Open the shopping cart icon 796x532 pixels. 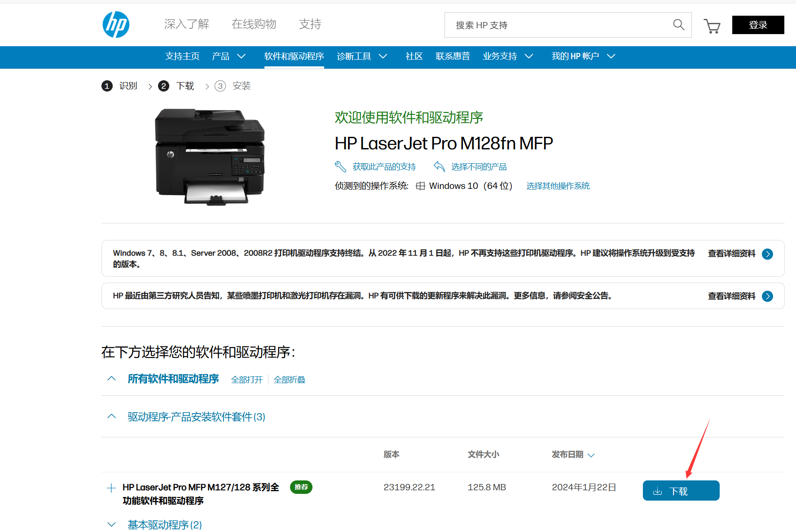click(712, 26)
